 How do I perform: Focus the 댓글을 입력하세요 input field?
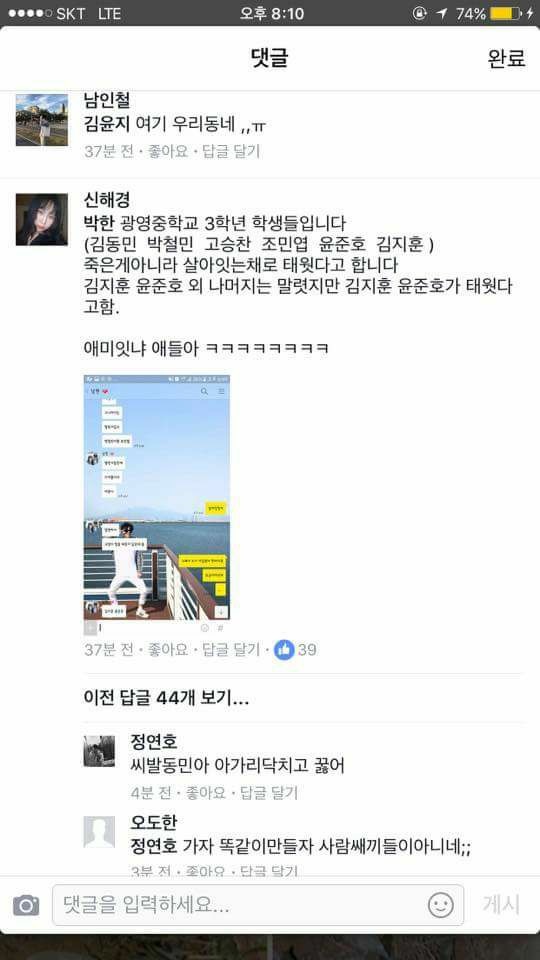tap(258, 905)
